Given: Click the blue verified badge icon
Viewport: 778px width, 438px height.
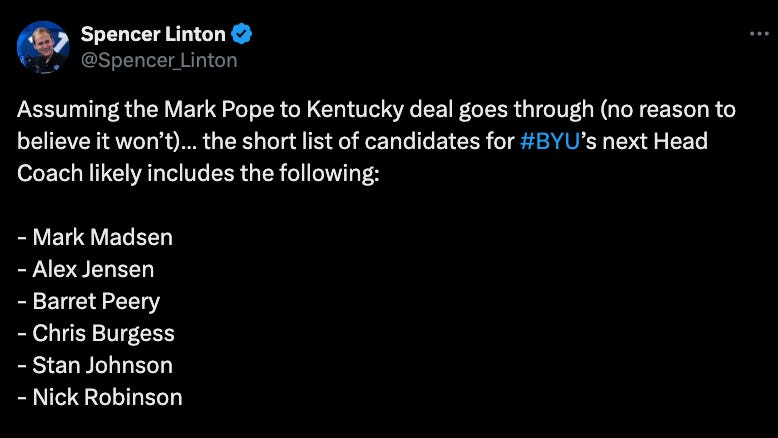Looking at the screenshot, I should pos(242,34).
